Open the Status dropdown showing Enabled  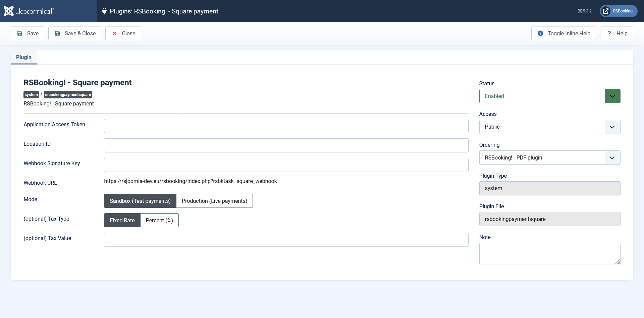[550, 96]
